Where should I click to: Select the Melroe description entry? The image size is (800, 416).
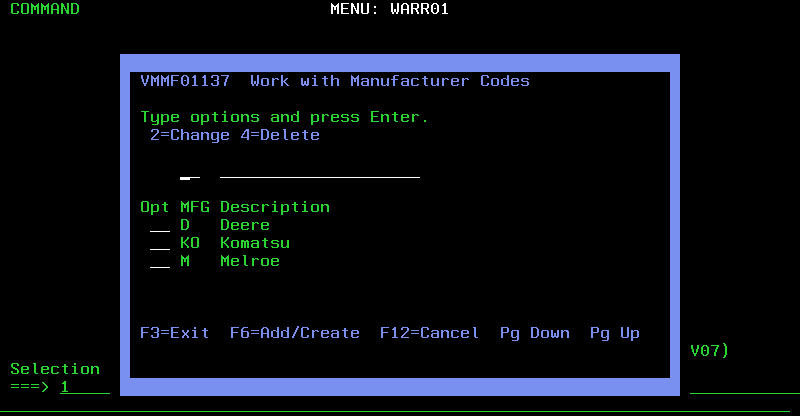[x=250, y=261]
